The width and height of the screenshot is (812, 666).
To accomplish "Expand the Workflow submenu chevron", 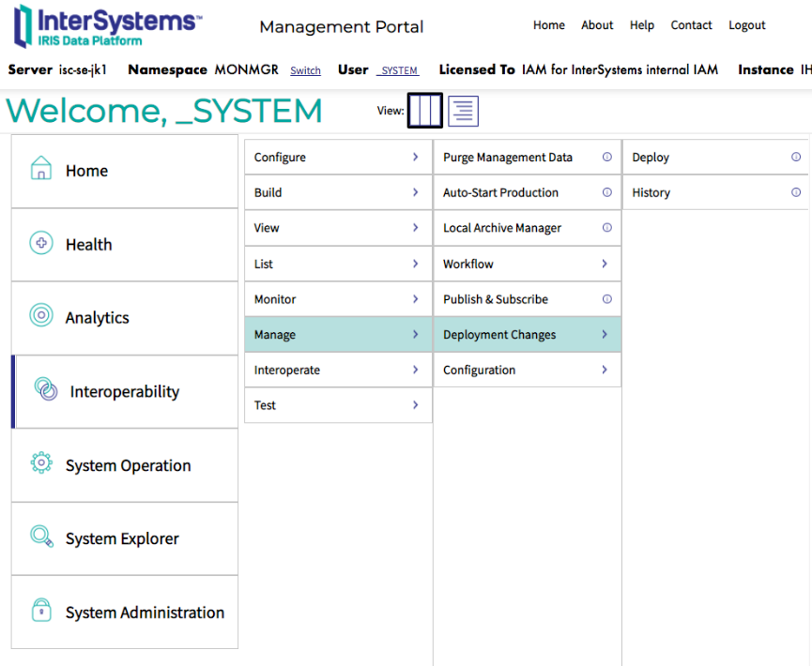I will point(605,265).
